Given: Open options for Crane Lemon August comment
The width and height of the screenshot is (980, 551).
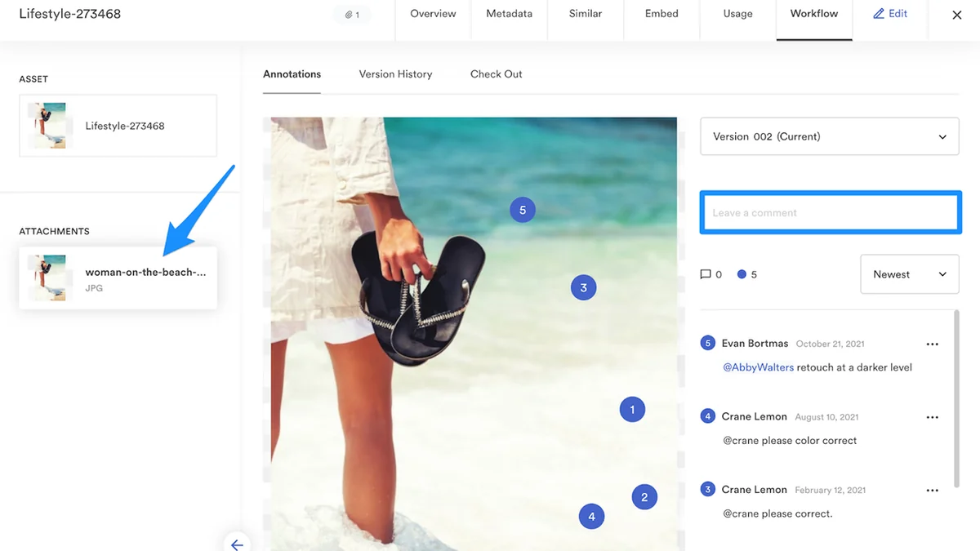Looking at the screenshot, I should (x=933, y=417).
